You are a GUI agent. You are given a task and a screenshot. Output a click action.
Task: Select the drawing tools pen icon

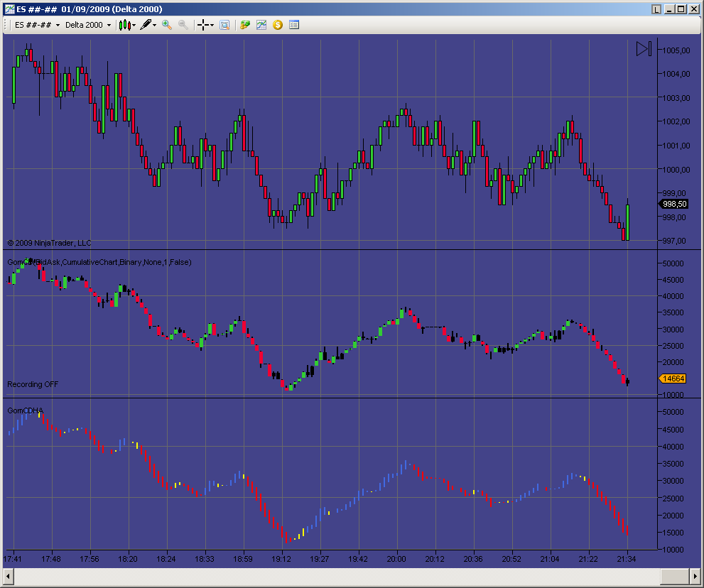click(146, 25)
